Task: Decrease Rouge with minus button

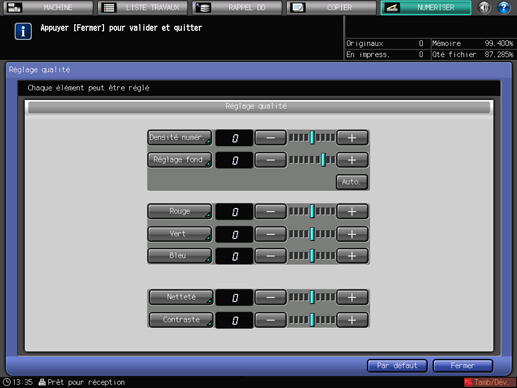Action: point(270,211)
